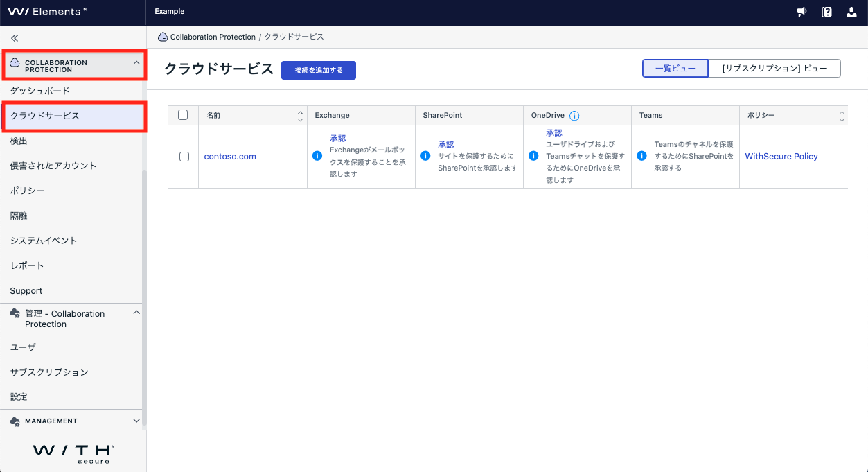Toggle select-all checkbox in table header
This screenshot has height=472, width=868.
183,115
